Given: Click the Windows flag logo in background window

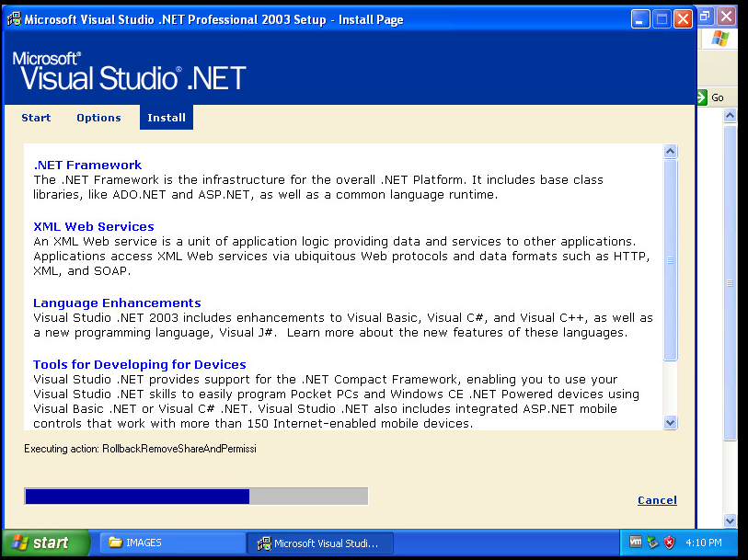Looking at the screenshot, I should [719, 39].
